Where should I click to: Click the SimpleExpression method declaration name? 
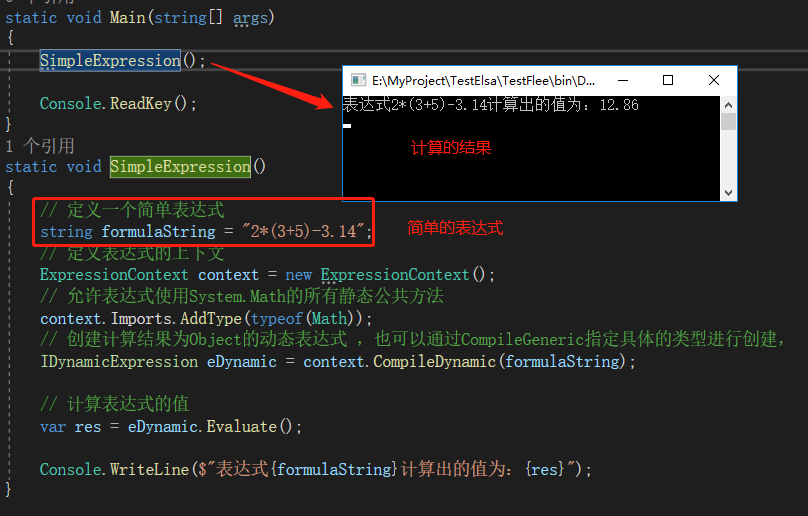point(180,167)
